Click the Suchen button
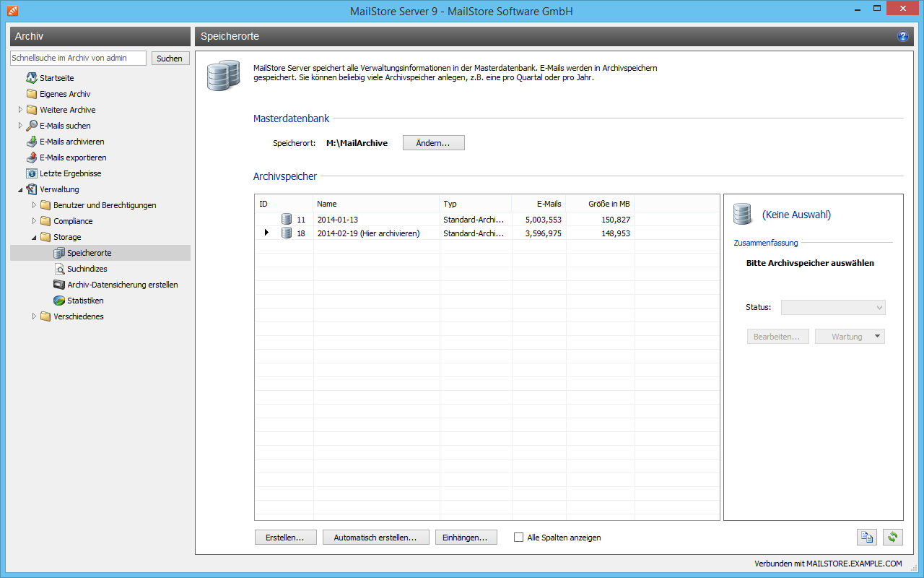Viewport: 924px width, 578px height. pyautogui.click(x=170, y=59)
